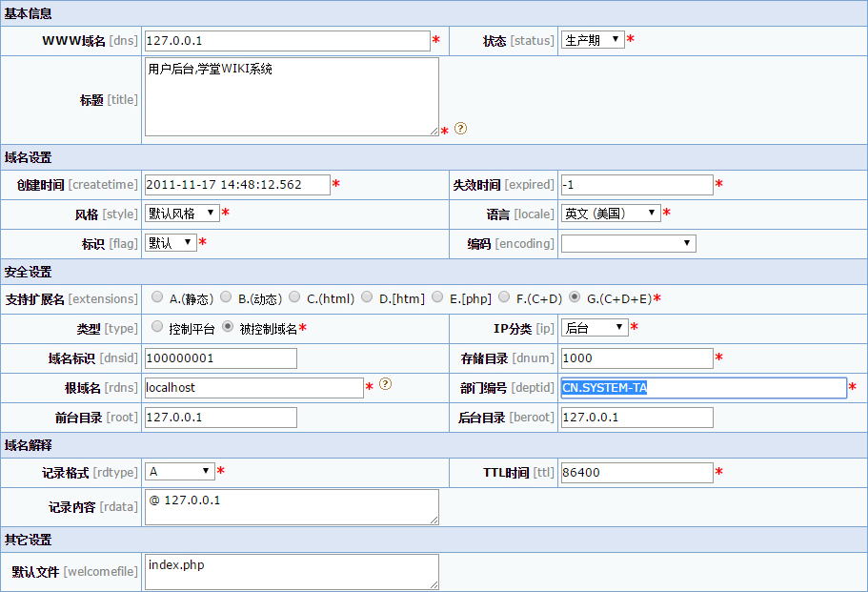
Task: Expand the 编码 encoding dropdown
Action: click(x=628, y=244)
